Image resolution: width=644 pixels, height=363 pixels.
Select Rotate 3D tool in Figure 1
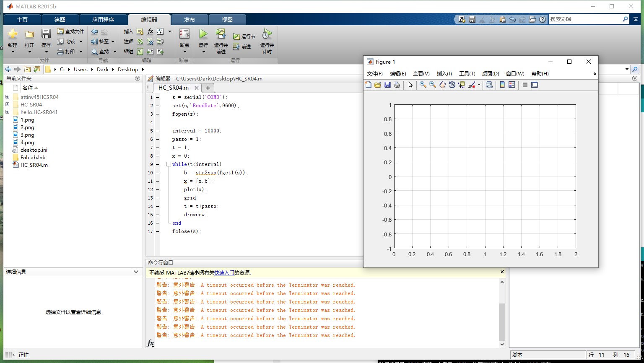tap(452, 85)
